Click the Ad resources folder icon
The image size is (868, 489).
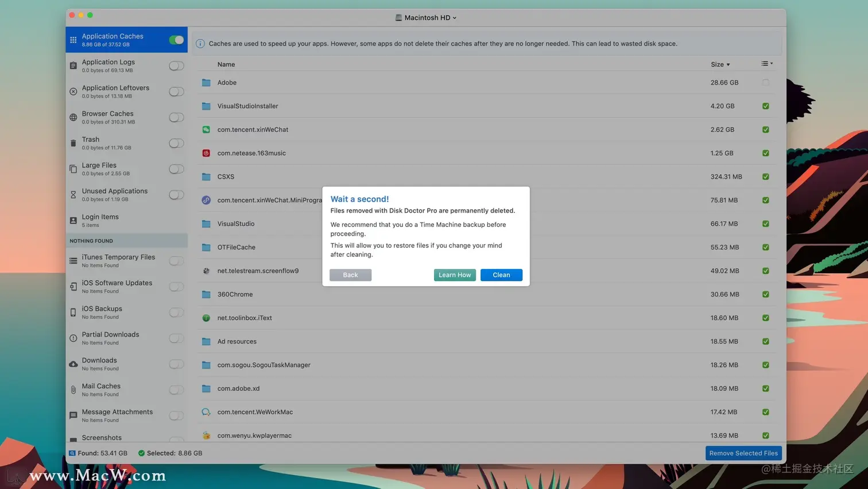tap(206, 341)
